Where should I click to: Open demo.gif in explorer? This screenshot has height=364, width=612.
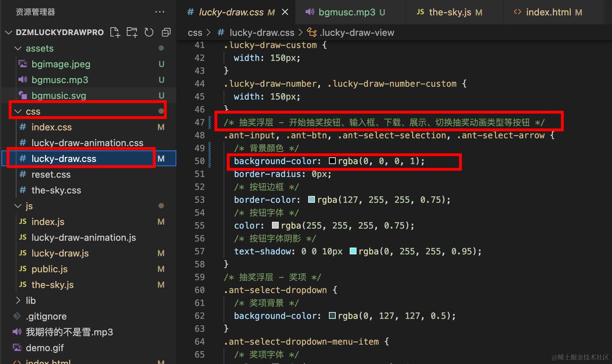click(45, 348)
